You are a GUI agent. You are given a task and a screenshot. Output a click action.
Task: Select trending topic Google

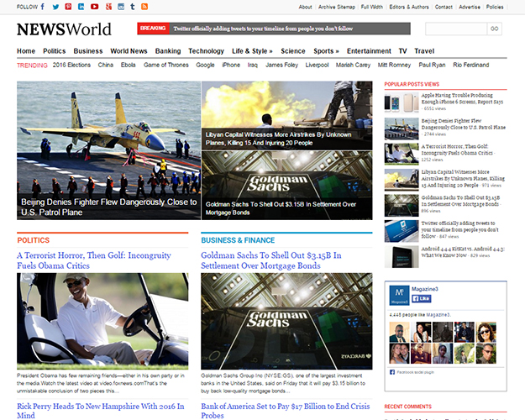pyautogui.click(x=205, y=65)
